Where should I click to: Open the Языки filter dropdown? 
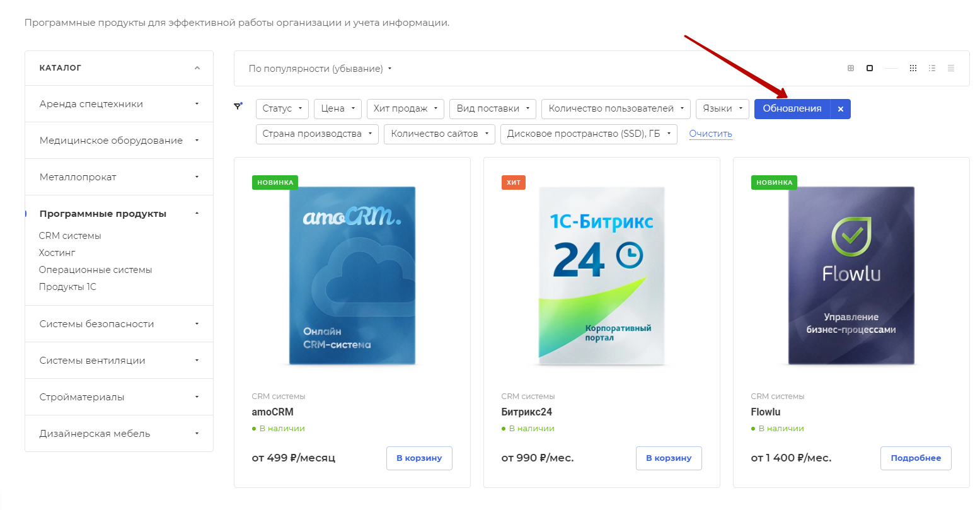point(723,108)
